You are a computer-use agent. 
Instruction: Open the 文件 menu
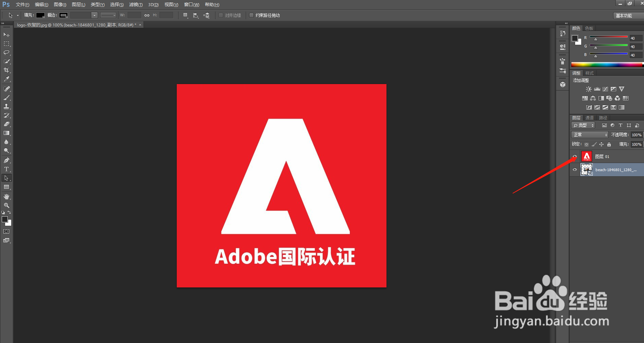click(22, 4)
